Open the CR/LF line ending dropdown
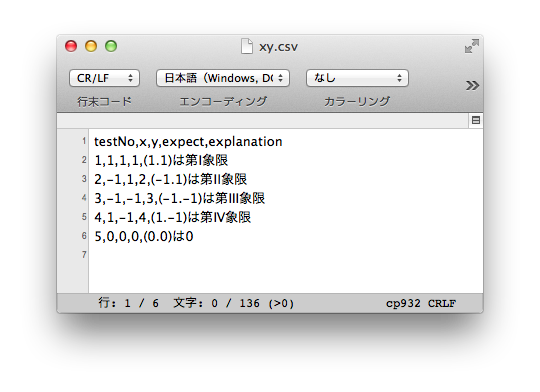 104,78
